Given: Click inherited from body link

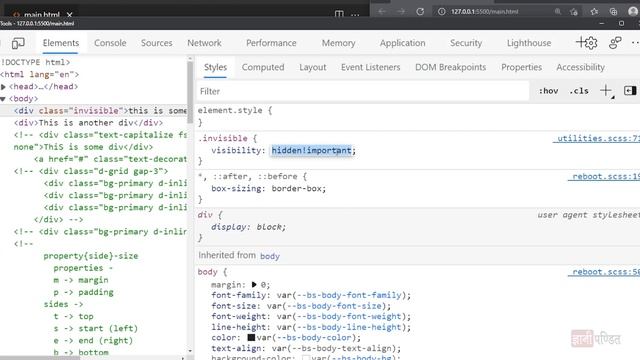Looking at the screenshot, I should (x=270, y=256).
